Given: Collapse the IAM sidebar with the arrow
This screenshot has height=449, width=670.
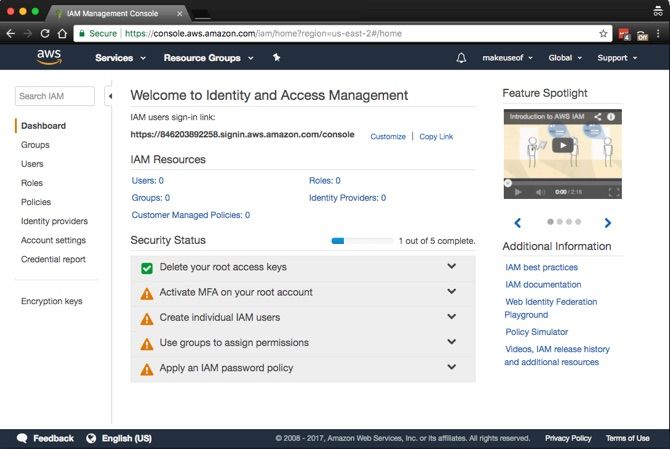Looking at the screenshot, I should (x=110, y=96).
